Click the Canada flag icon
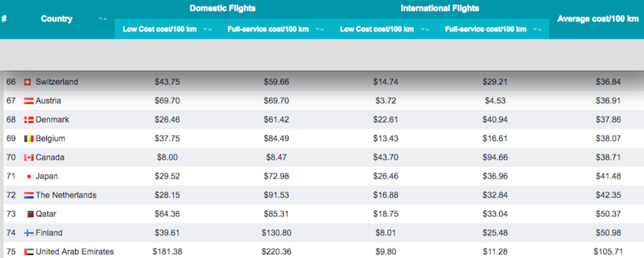 pos(29,158)
